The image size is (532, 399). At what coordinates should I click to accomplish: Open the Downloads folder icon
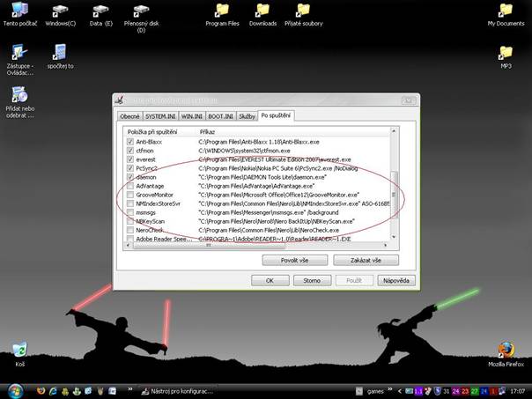pyautogui.click(x=262, y=14)
